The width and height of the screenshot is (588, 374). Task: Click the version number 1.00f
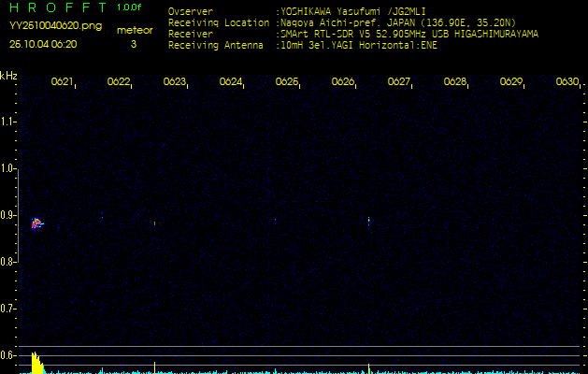(x=129, y=7)
